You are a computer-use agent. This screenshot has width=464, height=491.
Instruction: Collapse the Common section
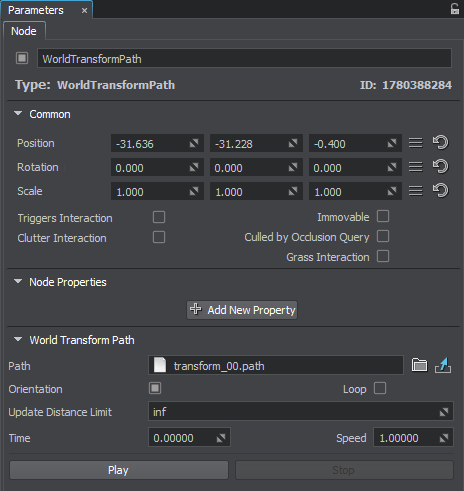tap(18, 114)
